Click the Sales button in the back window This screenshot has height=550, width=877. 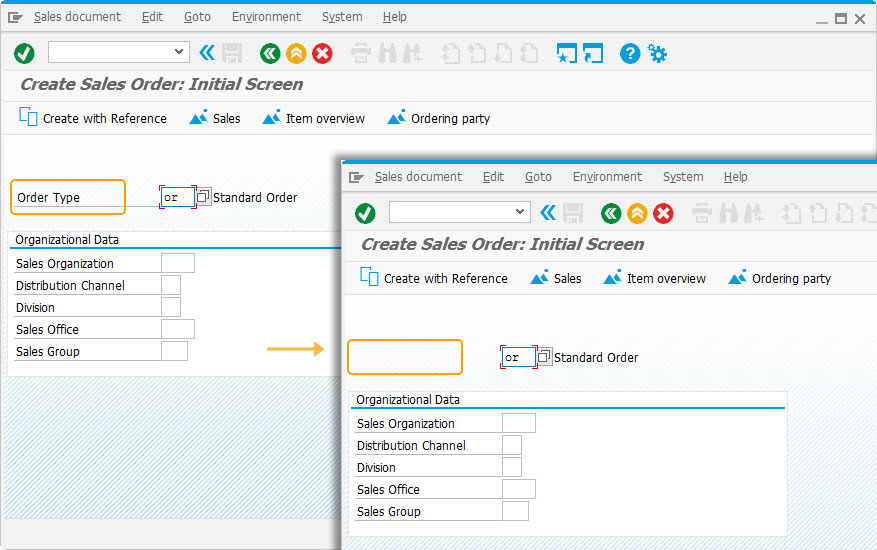click(215, 118)
